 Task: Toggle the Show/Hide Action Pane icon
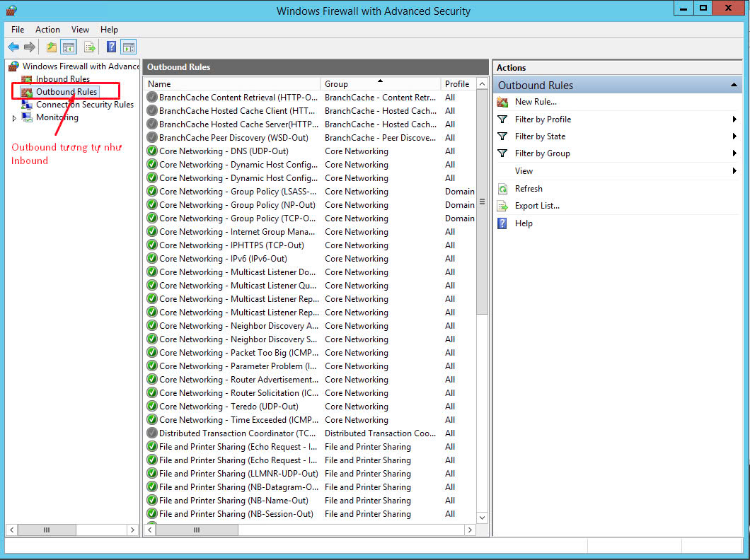coord(129,47)
